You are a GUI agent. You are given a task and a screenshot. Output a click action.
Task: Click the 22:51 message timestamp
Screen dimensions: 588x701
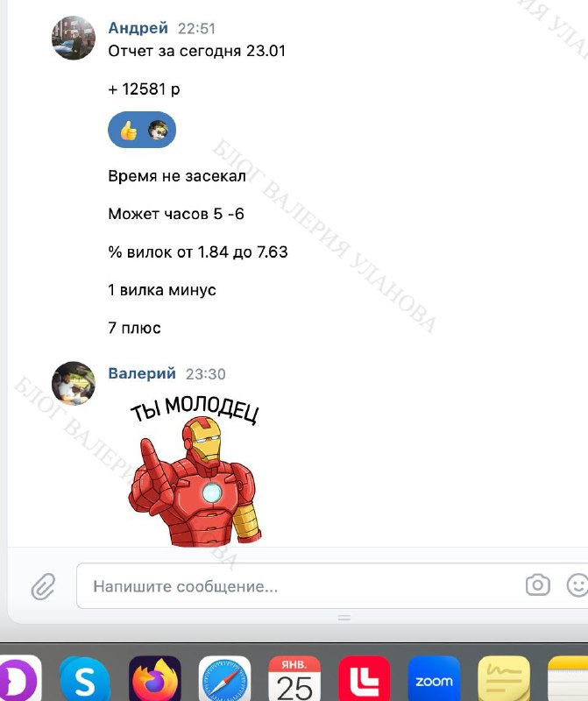click(x=197, y=29)
